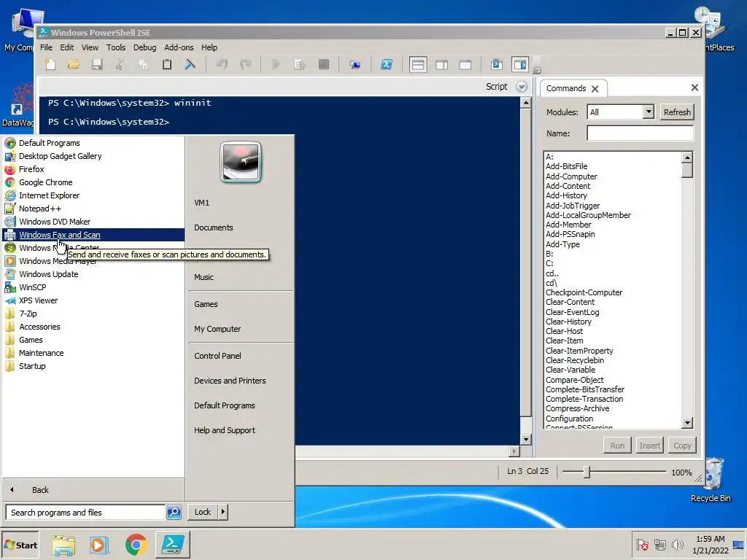This screenshot has width=747, height=560.
Task: Click the Run Script play icon
Action: coord(276,64)
